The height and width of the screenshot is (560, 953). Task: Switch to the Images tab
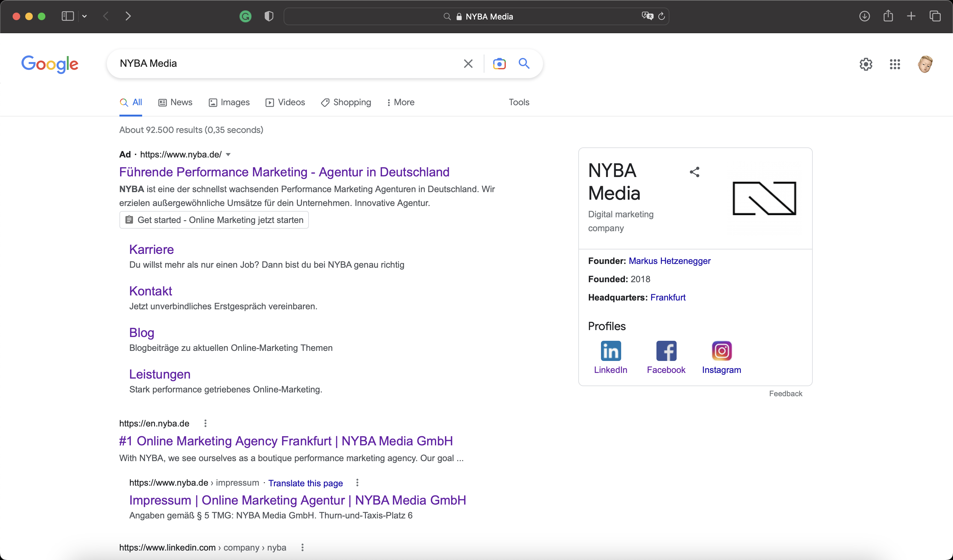pyautogui.click(x=229, y=102)
